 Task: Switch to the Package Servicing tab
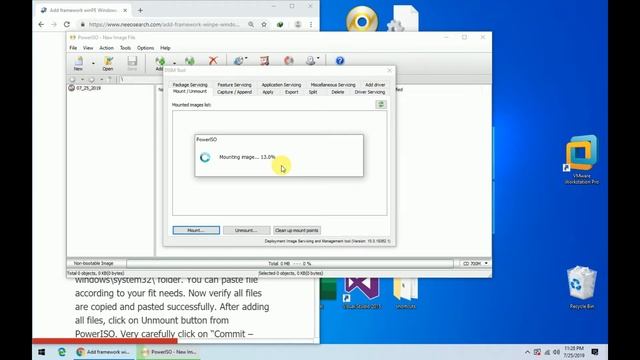190,84
